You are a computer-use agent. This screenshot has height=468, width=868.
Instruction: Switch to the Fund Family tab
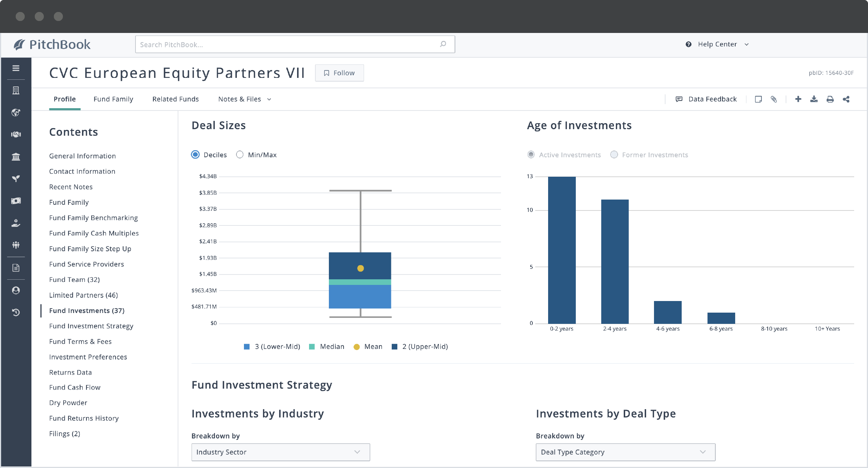pyautogui.click(x=113, y=99)
